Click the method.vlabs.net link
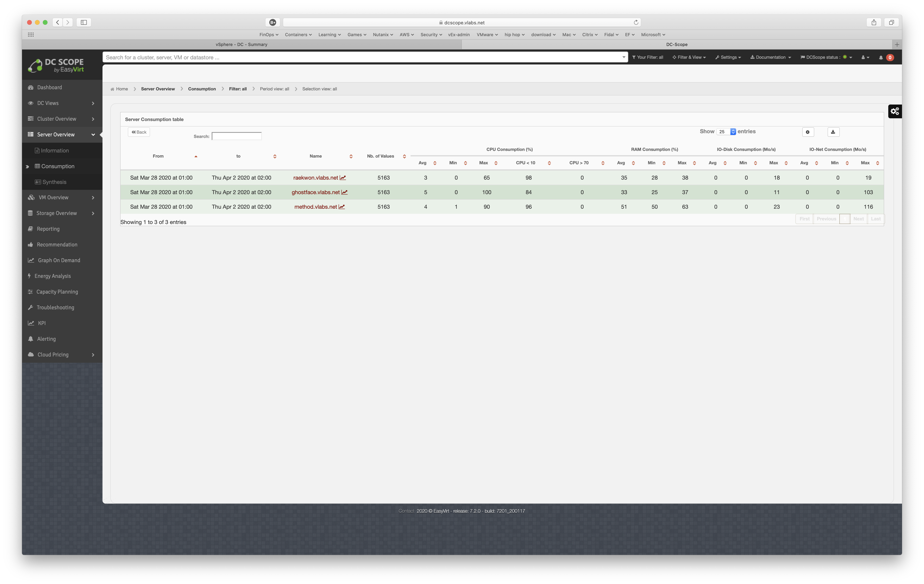Screen dimensions: 924x584 coord(315,207)
